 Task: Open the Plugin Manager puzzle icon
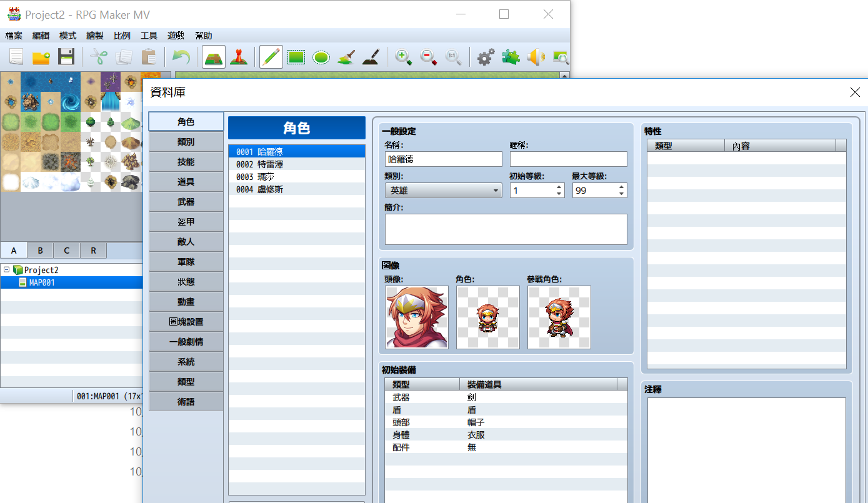coord(511,57)
